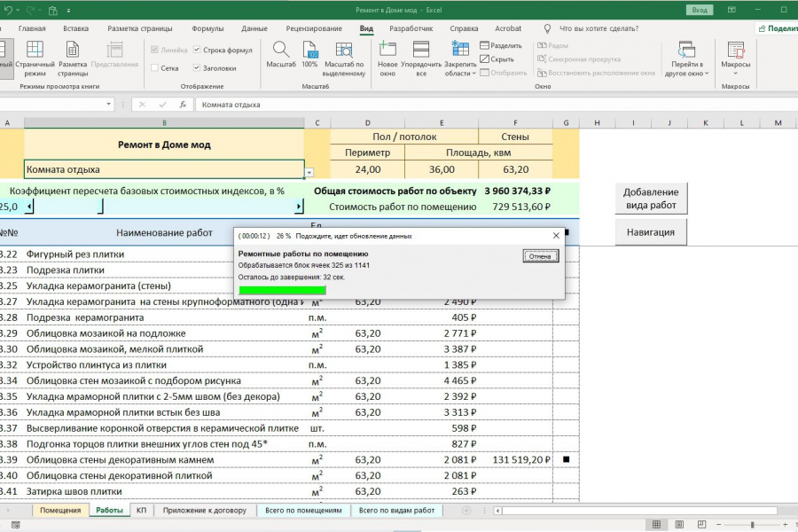Open the Формулы ribbon tab
The image size is (798, 532).
[207, 28]
